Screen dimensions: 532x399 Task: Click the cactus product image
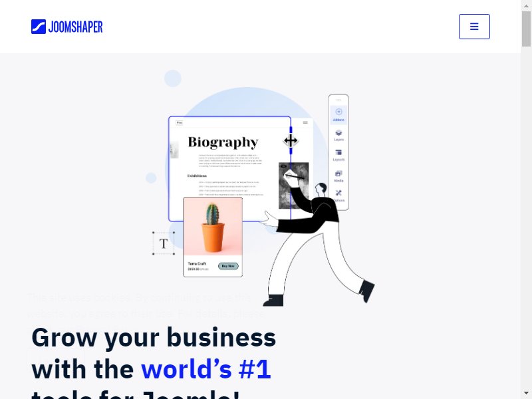[213, 226]
